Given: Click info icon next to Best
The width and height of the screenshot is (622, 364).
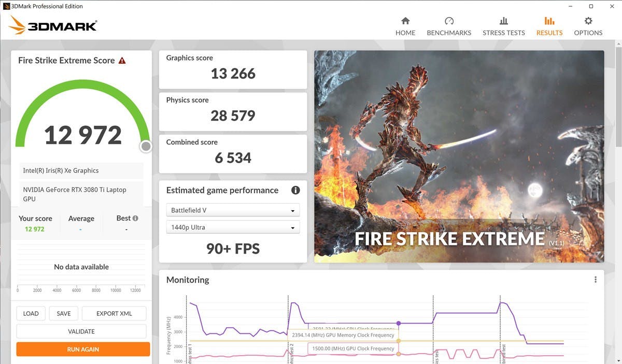Looking at the screenshot, I should pyautogui.click(x=135, y=219).
